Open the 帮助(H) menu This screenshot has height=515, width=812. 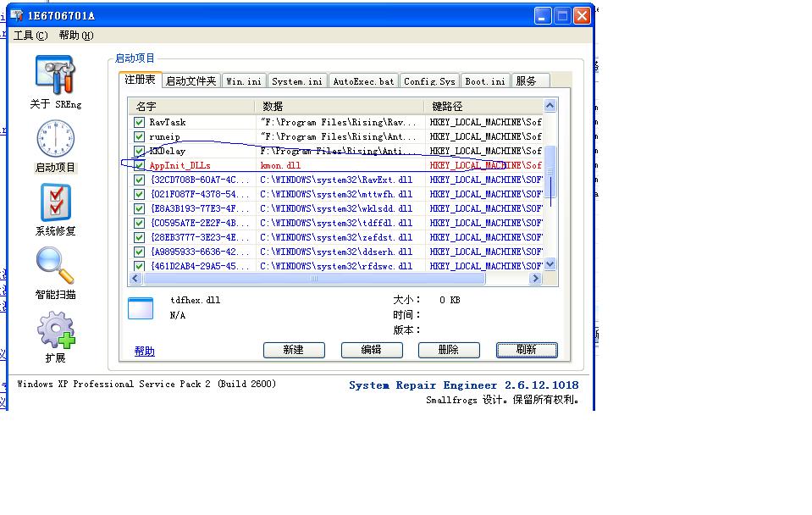tap(76, 36)
